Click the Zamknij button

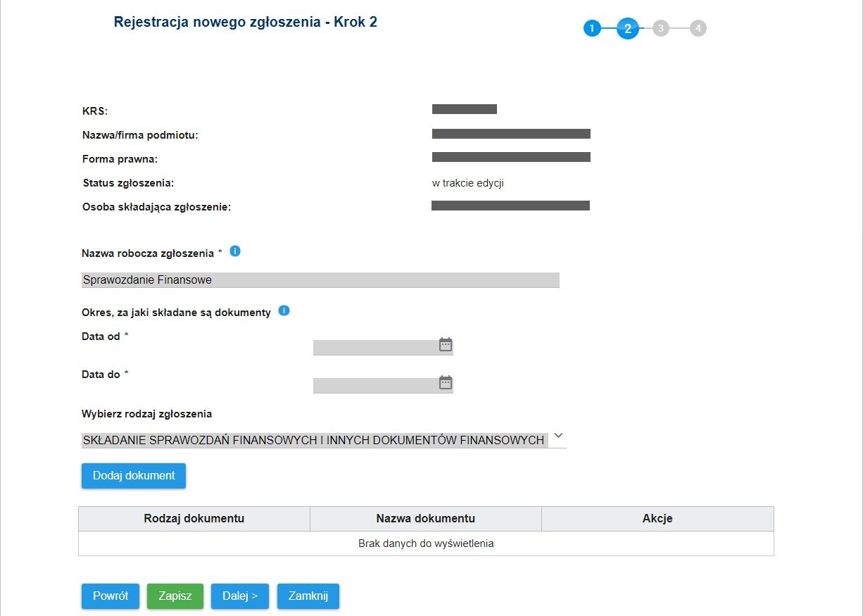tap(308, 596)
